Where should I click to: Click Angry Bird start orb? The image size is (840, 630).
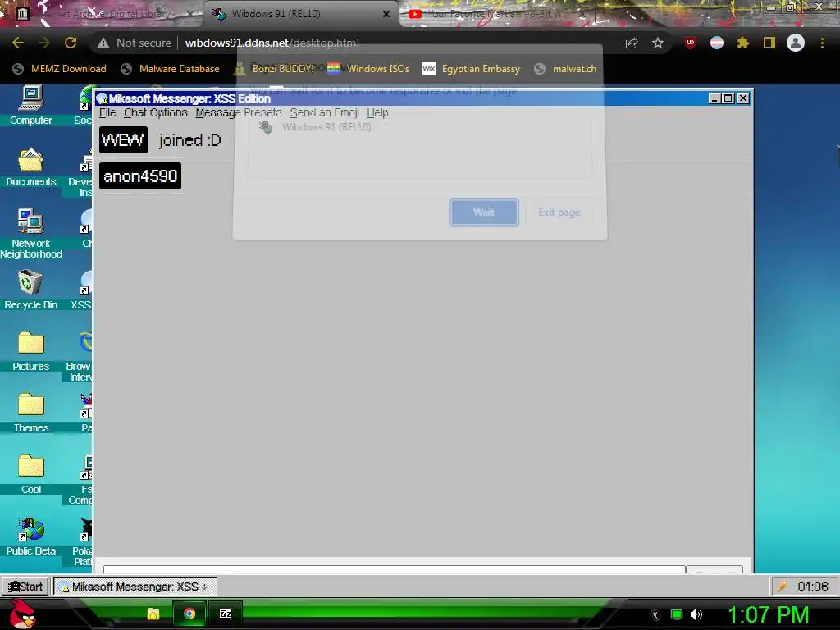tap(22, 614)
